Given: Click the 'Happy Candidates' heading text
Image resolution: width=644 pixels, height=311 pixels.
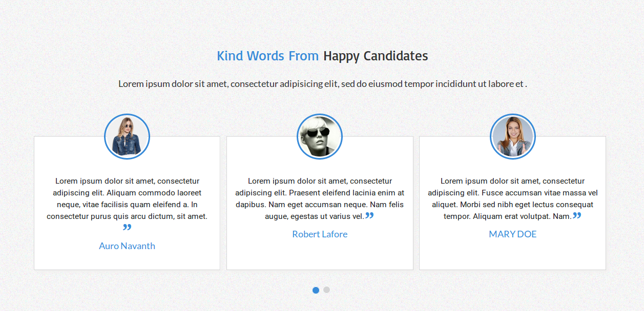Looking at the screenshot, I should click(376, 56).
